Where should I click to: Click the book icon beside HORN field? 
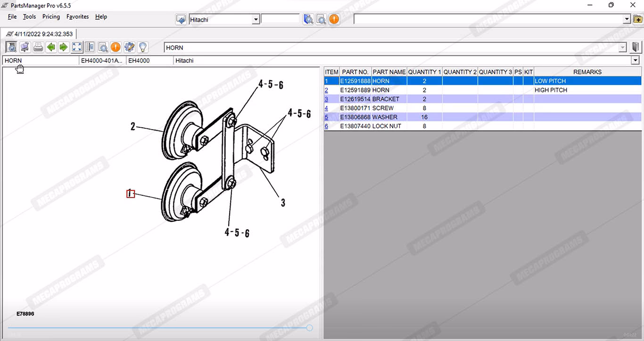click(636, 47)
